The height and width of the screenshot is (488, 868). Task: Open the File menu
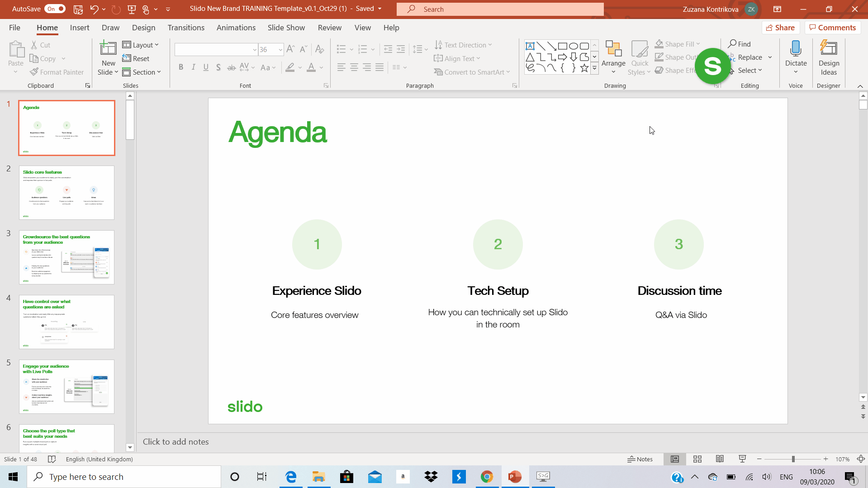coord(14,28)
